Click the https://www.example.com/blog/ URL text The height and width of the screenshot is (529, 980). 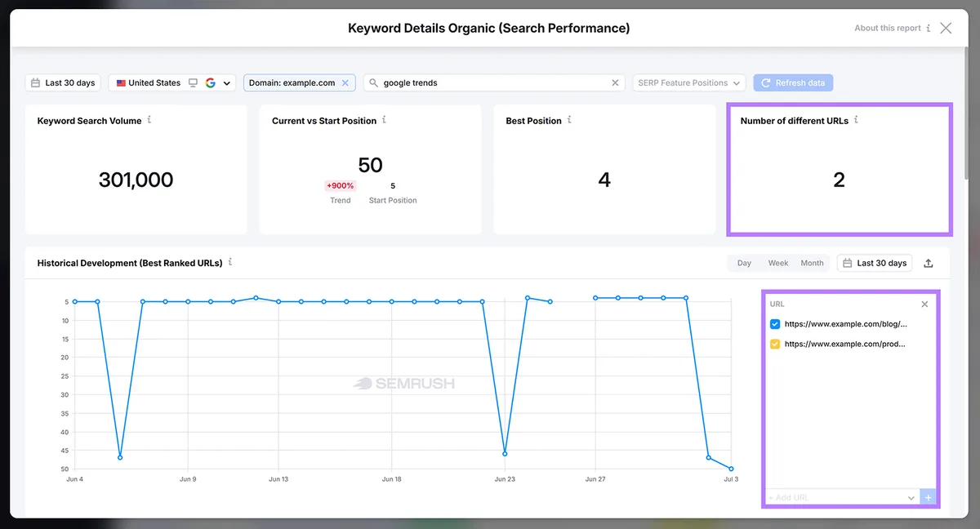click(846, 324)
